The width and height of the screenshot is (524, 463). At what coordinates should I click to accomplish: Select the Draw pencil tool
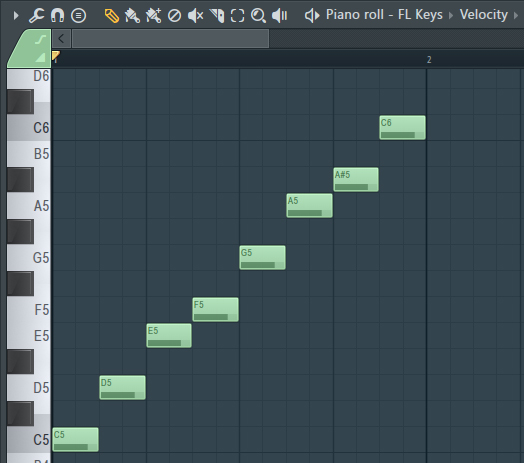pos(112,15)
